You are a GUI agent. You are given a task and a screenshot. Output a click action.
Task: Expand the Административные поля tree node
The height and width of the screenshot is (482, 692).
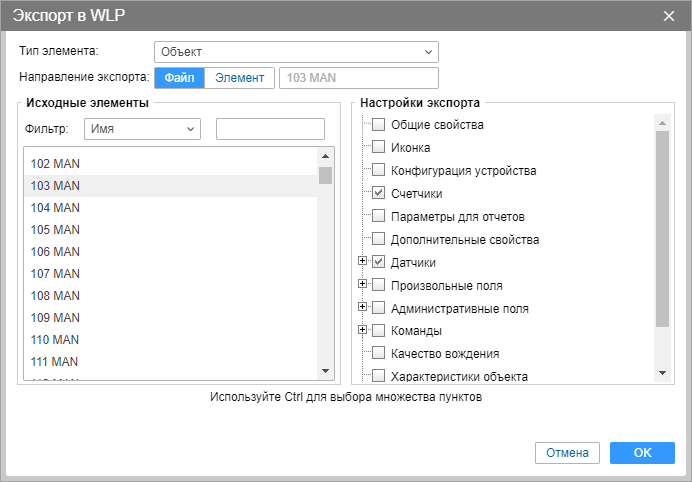coord(363,307)
